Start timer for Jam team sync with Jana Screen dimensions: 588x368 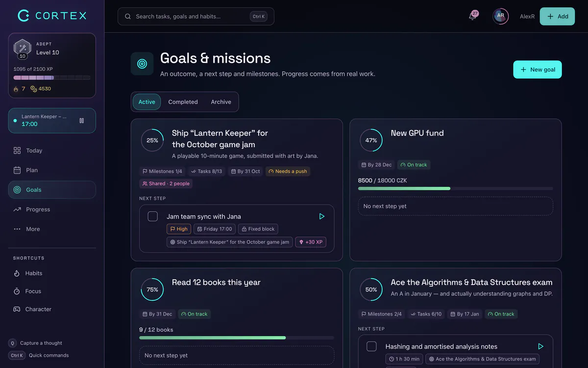pos(322,216)
